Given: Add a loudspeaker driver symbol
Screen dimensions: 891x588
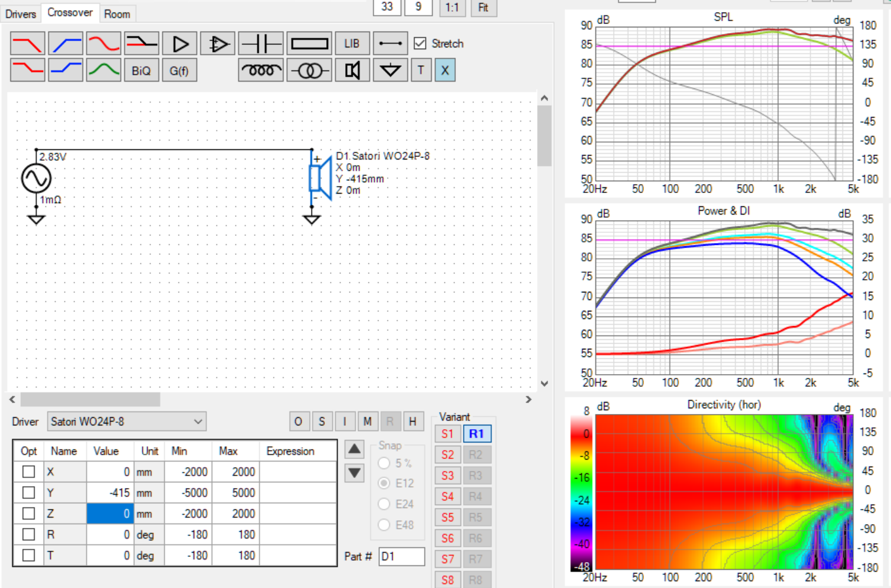Looking at the screenshot, I should point(352,70).
